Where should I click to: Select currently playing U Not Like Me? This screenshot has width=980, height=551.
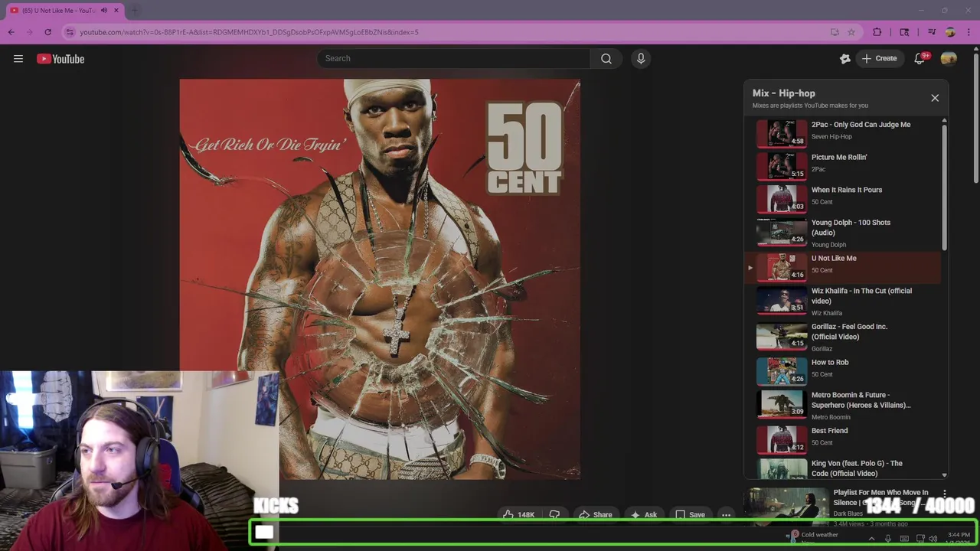(x=842, y=267)
